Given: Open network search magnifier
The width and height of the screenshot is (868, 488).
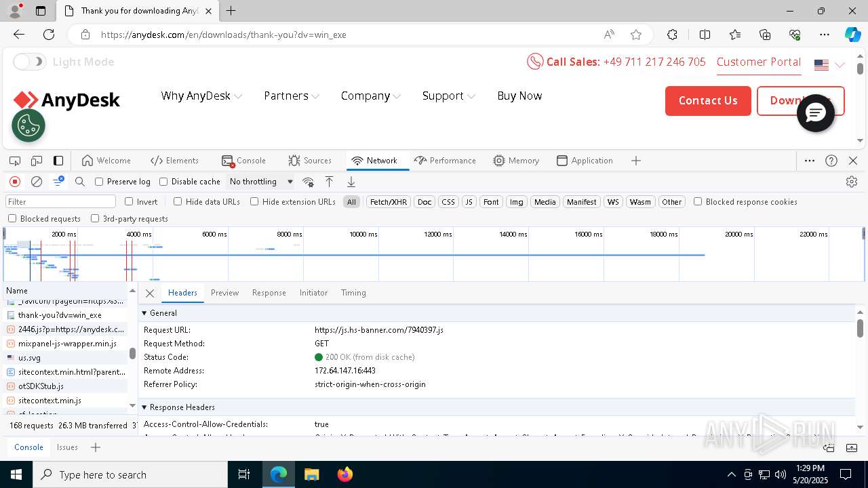Looking at the screenshot, I should tap(80, 182).
